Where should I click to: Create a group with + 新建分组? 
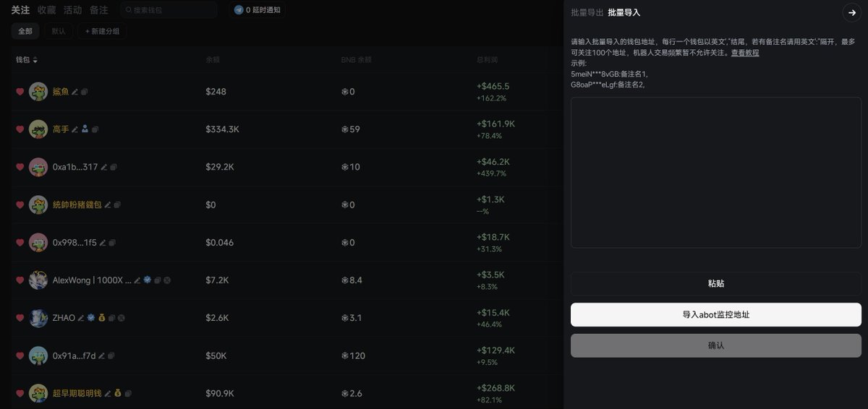coord(103,31)
